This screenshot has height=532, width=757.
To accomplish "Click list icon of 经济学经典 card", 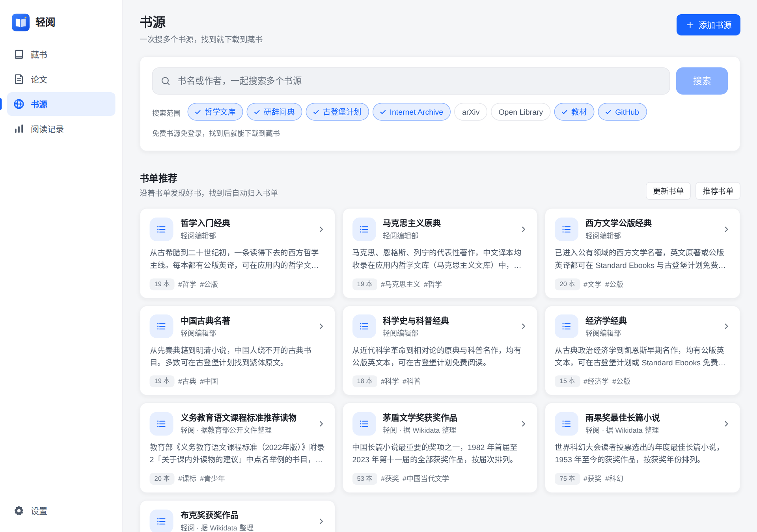I will pos(566,326).
